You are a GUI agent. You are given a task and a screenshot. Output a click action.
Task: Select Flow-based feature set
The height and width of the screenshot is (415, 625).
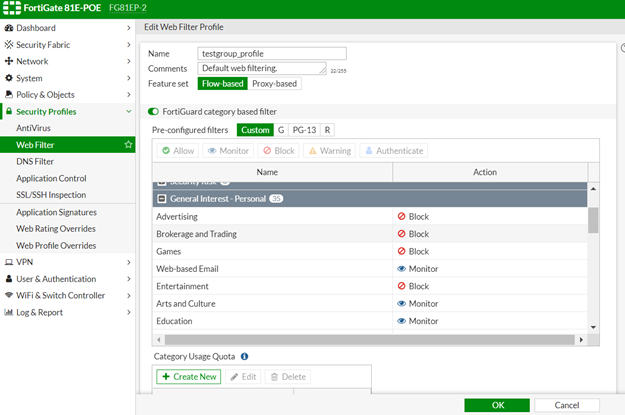click(222, 84)
